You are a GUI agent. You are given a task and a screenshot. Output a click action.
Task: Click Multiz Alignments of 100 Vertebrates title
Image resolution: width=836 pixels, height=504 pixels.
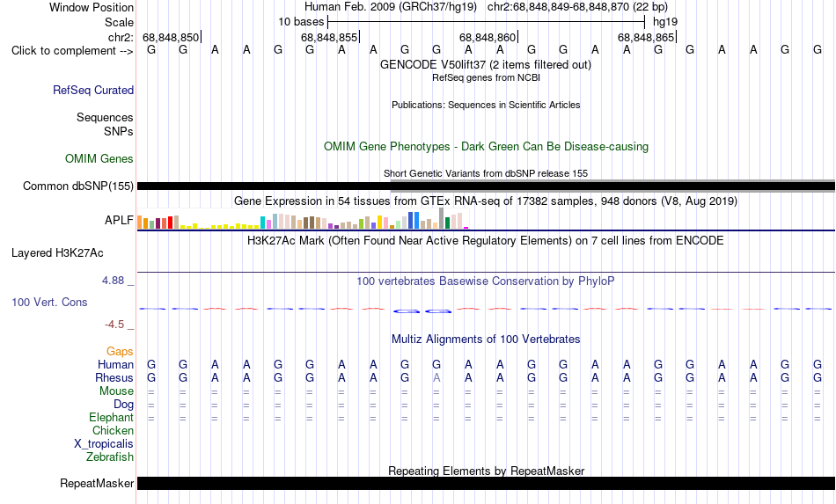486,340
